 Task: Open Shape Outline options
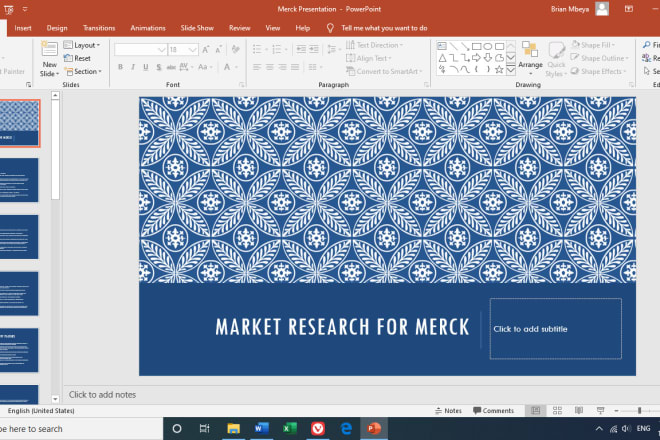click(x=599, y=58)
